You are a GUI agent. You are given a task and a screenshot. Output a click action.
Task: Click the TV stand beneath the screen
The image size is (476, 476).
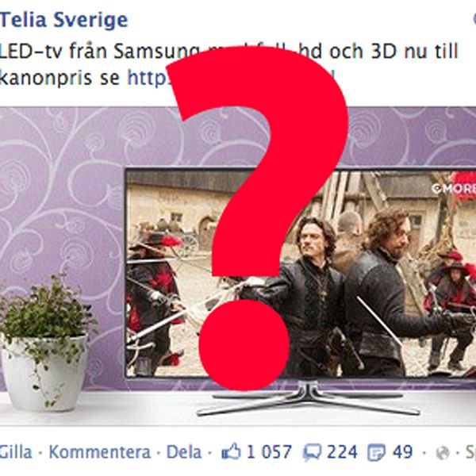308,399
